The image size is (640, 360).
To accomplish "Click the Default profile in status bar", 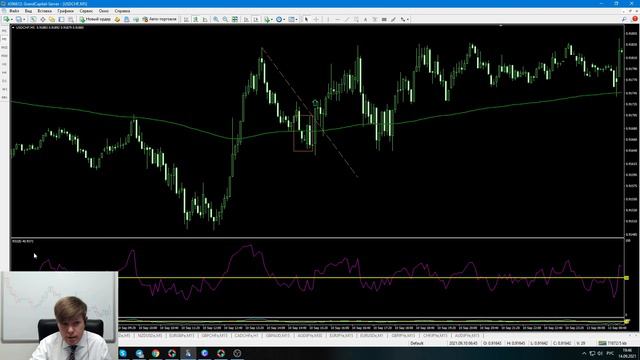I will 417,343.
